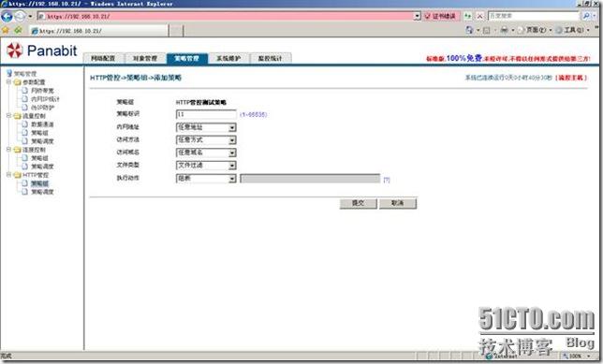Click the gray field beside 执行动作
This screenshot has width=603, height=364.
click(310, 179)
